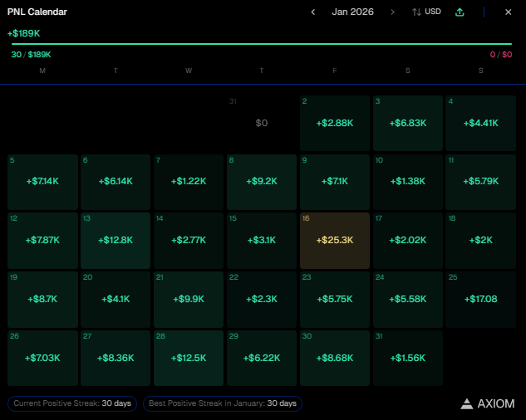This screenshot has width=526, height=420.
Task: Open day 8 cell +$9.2K
Action: click(x=262, y=182)
